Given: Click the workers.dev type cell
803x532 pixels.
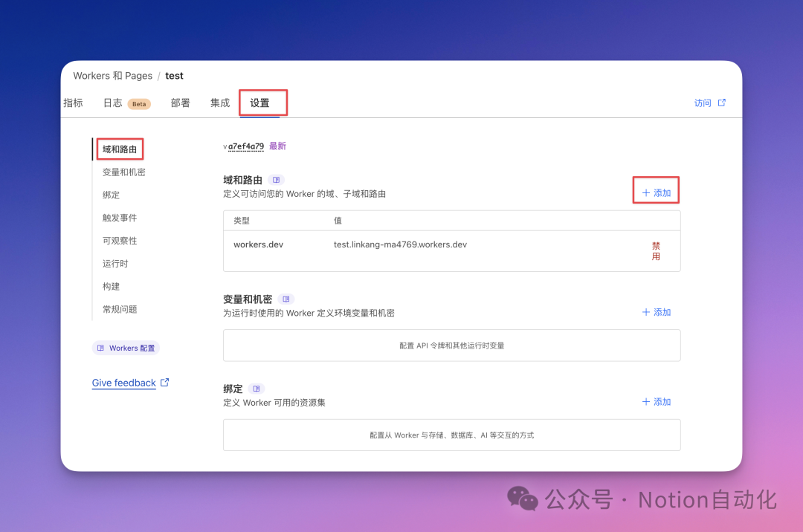Looking at the screenshot, I should point(259,244).
